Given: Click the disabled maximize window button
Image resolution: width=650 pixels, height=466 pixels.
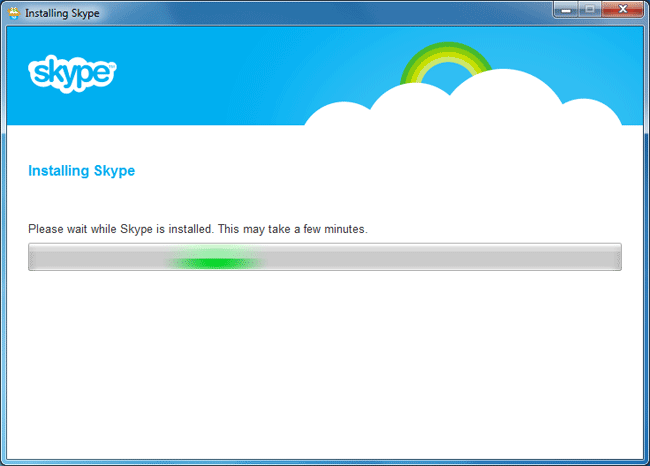Looking at the screenshot, I should click(x=590, y=10).
